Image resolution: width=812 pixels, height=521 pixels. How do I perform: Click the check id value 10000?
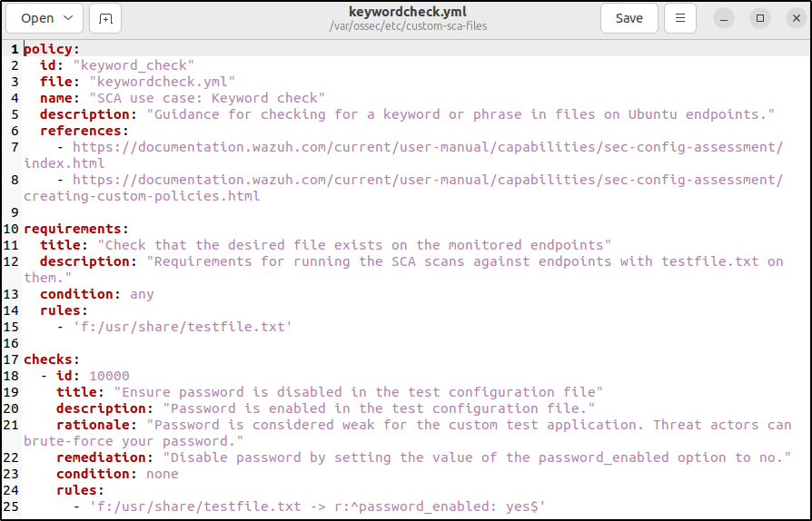[x=109, y=376]
